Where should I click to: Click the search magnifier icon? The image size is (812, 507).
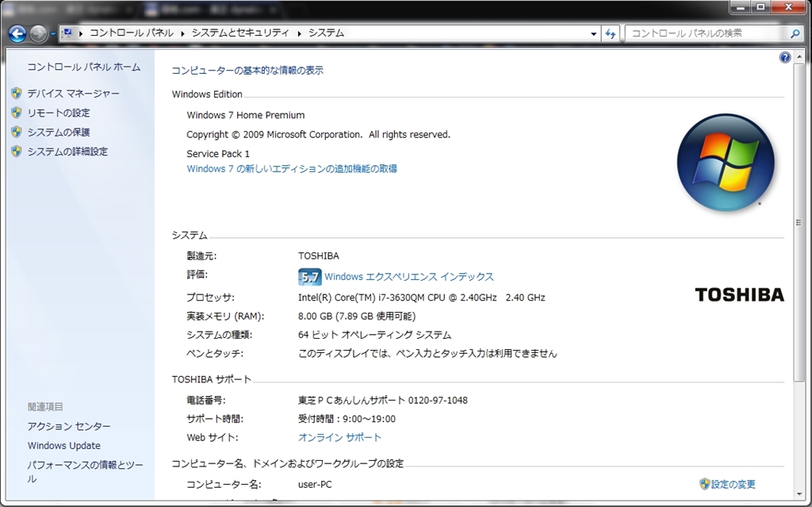click(x=795, y=33)
